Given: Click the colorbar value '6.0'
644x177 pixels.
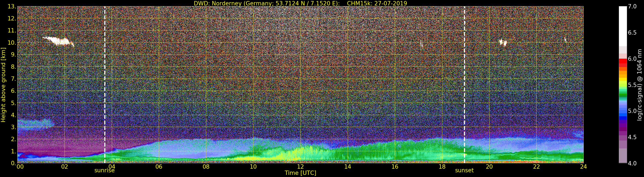Looking at the screenshot, I should (632, 59).
